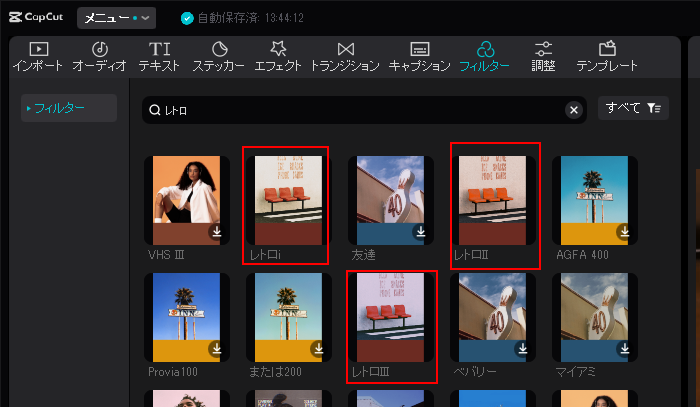Open the エフェクト (Effects) panel
This screenshot has height=407, width=700.
280,56
